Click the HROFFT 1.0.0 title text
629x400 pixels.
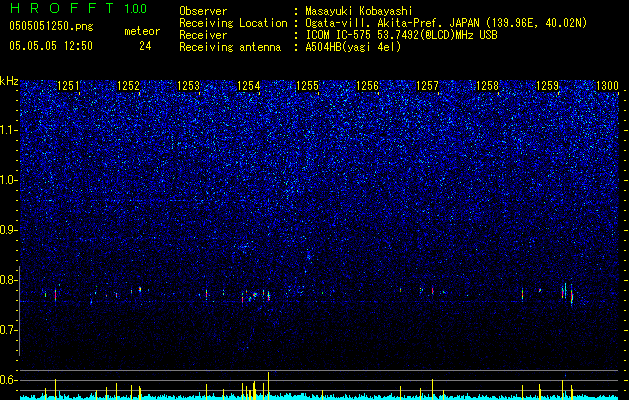pyautogui.click(x=79, y=8)
